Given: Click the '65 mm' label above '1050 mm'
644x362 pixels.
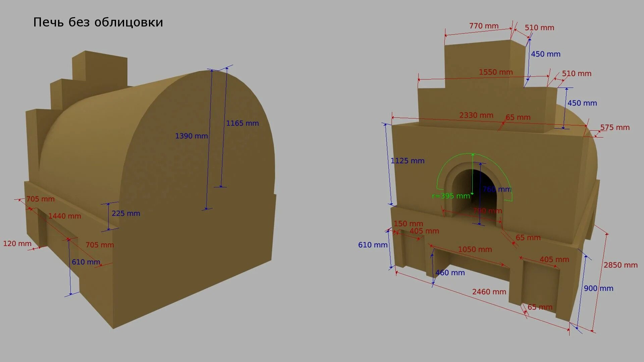Looking at the screenshot, I should [x=528, y=238].
